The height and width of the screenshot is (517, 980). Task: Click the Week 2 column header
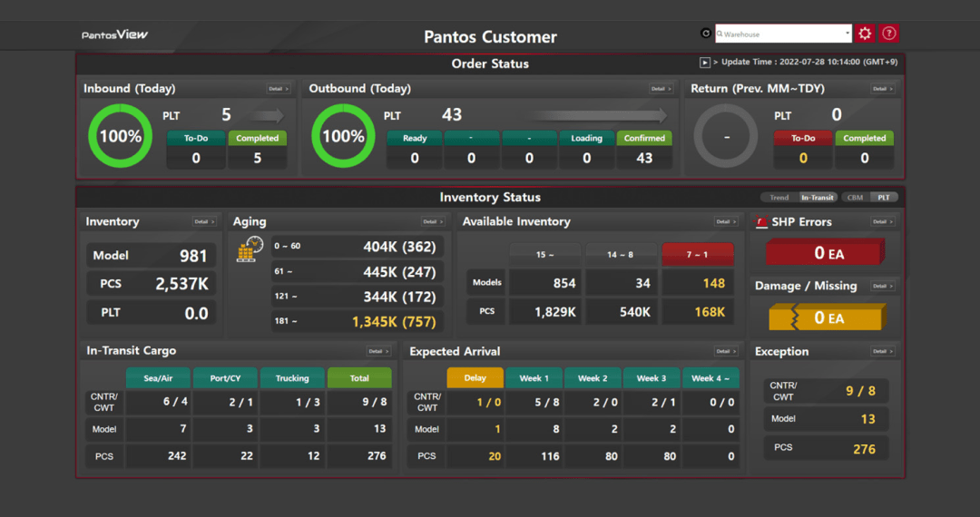[593, 377]
